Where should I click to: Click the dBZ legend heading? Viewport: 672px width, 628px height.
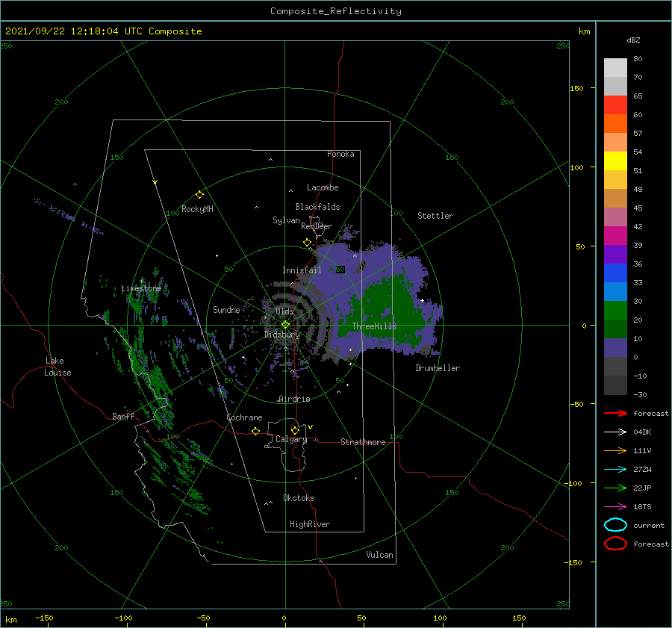633,40
